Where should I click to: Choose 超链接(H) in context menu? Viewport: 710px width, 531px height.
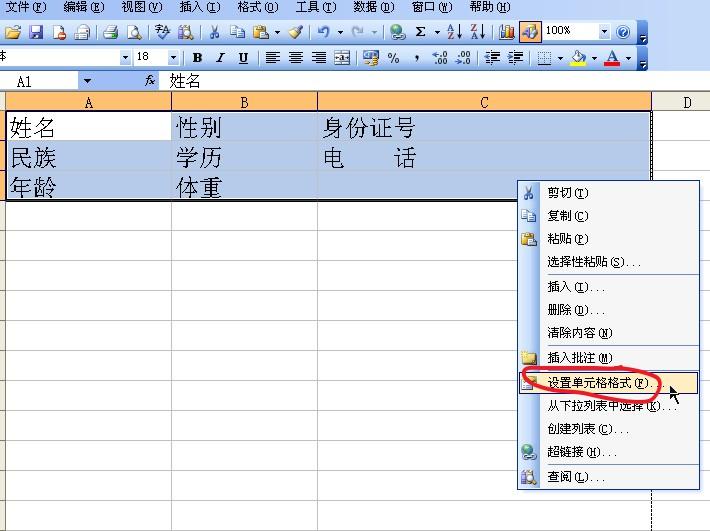pos(608,452)
